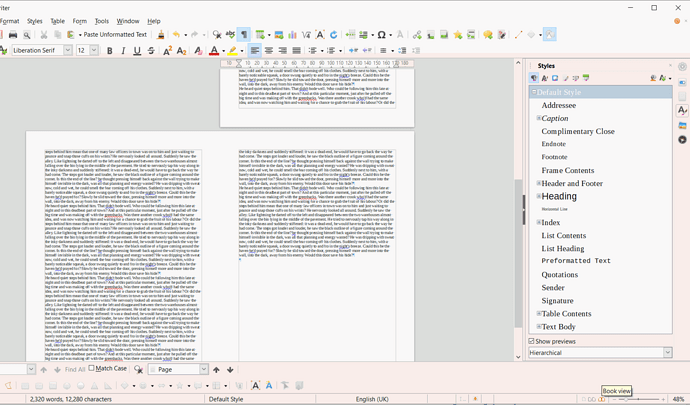Toggle Bold formatting

click(x=110, y=51)
